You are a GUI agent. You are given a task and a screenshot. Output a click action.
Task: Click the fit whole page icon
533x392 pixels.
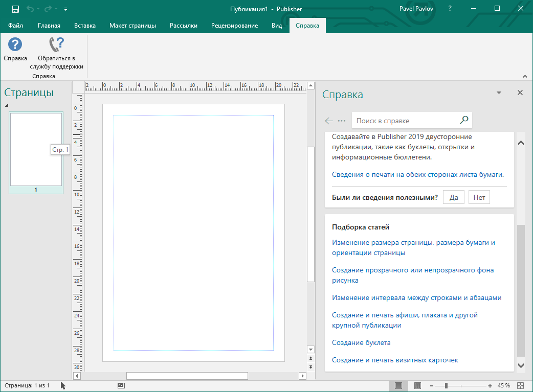(520, 385)
